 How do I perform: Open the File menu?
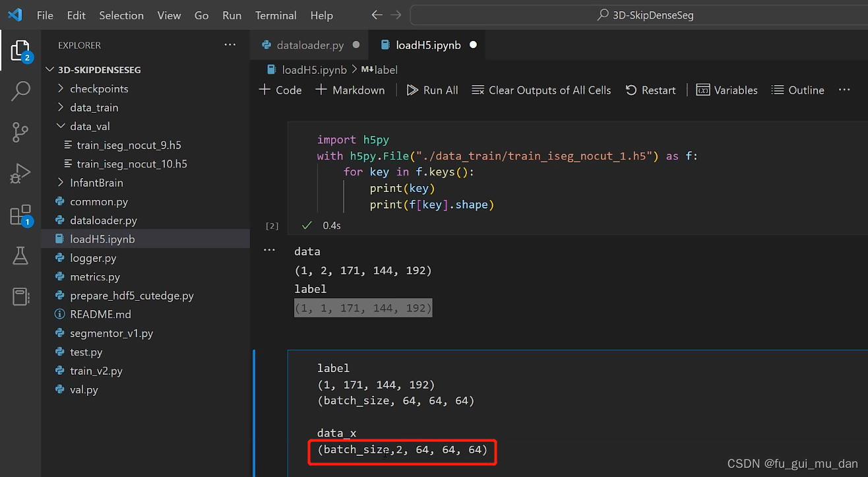point(45,15)
